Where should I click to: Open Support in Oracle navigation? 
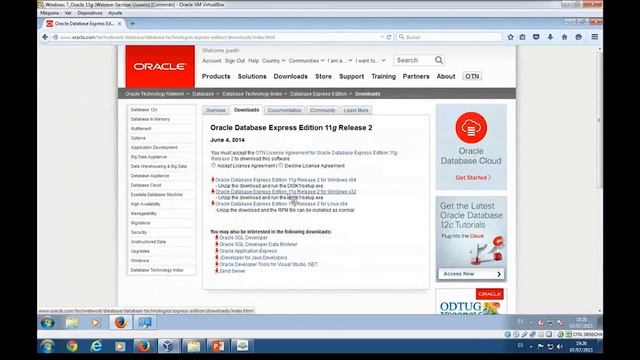click(x=351, y=76)
